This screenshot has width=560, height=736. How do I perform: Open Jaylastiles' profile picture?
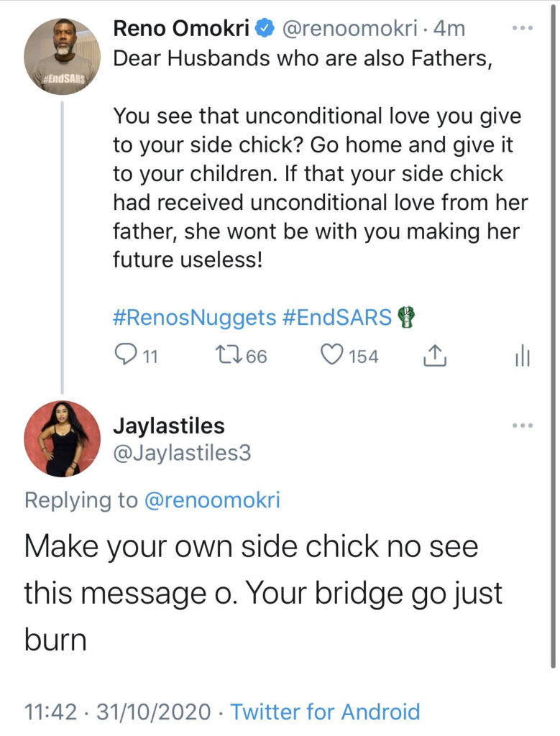[x=62, y=438]
